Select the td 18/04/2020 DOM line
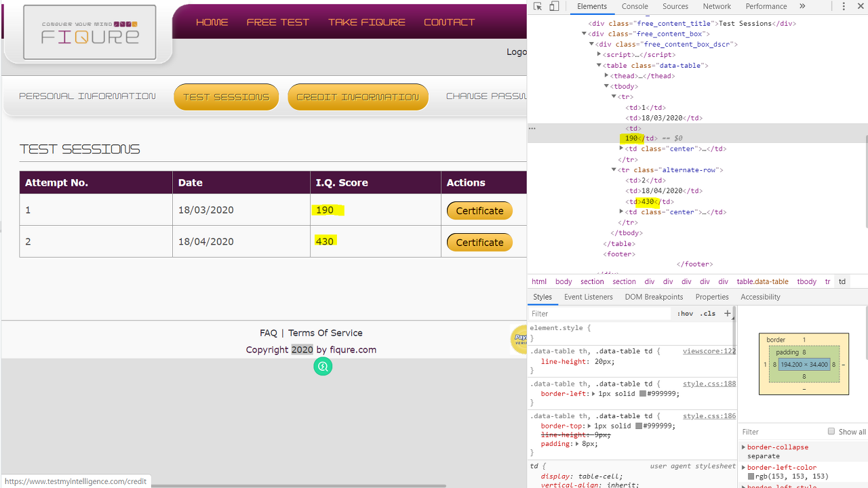 664,191
